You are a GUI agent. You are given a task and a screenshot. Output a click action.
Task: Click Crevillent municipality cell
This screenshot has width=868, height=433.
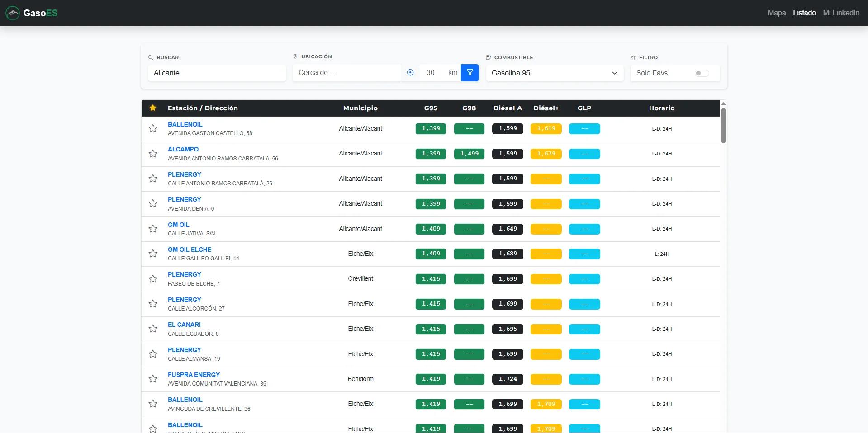click(x=360, y=279)
